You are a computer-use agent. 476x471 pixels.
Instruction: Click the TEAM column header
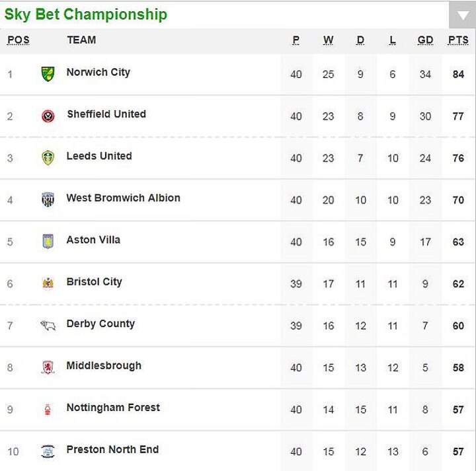[81, 40]
